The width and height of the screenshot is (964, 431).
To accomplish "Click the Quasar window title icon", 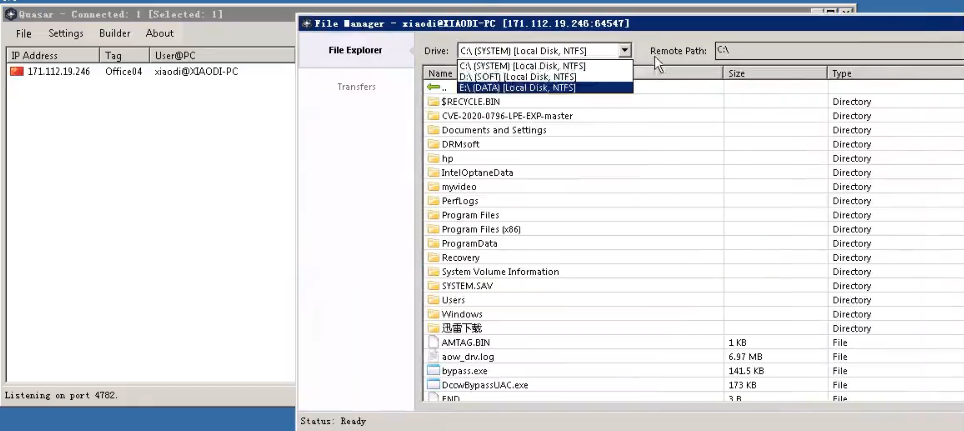I will pyautogui.click(x=10, y=14).
